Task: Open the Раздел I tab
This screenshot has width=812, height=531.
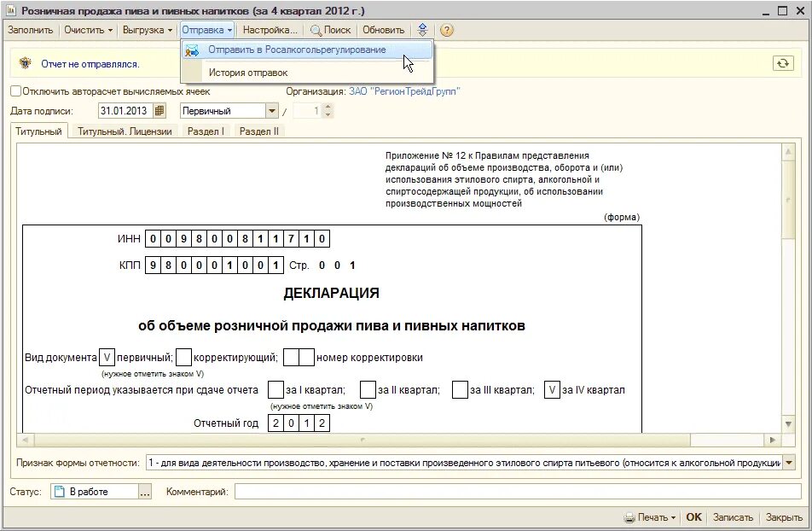Action: (x=206, y=131)
